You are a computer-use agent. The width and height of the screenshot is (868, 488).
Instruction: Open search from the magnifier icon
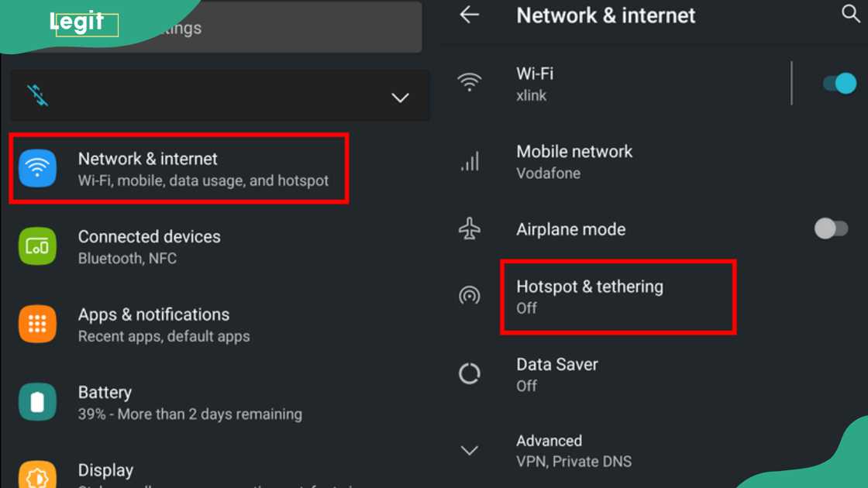(x=850, y=14)
